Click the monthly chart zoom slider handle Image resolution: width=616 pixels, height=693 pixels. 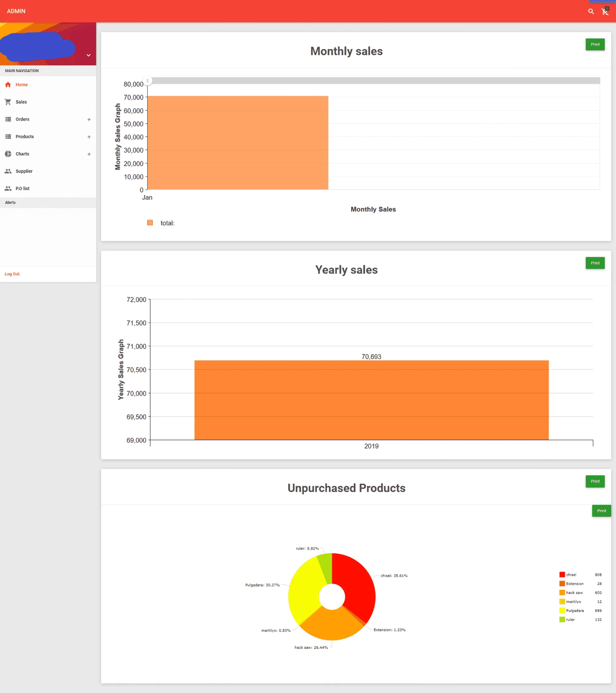[x=147, y=80]
